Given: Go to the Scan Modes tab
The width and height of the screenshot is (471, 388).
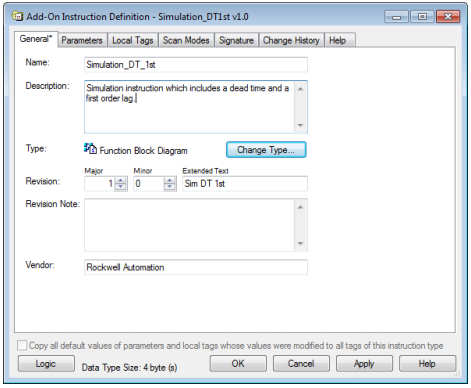Looking at the screenshot, I should [186, 40].
